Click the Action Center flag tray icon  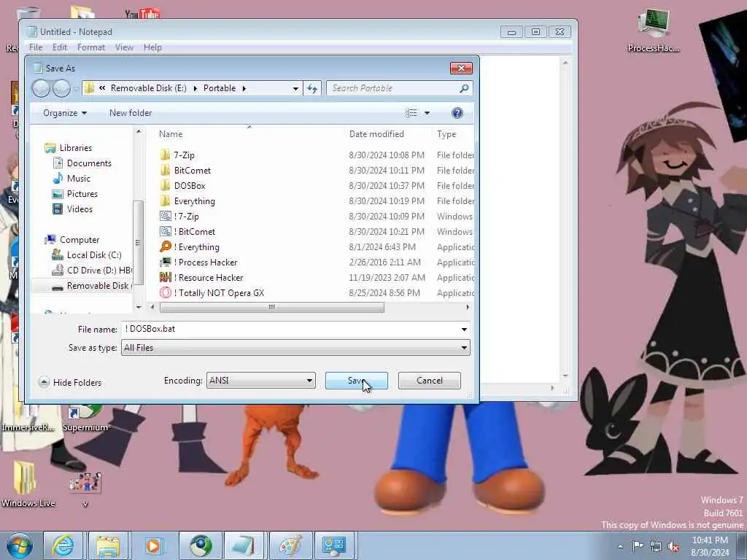coord(638,546)
